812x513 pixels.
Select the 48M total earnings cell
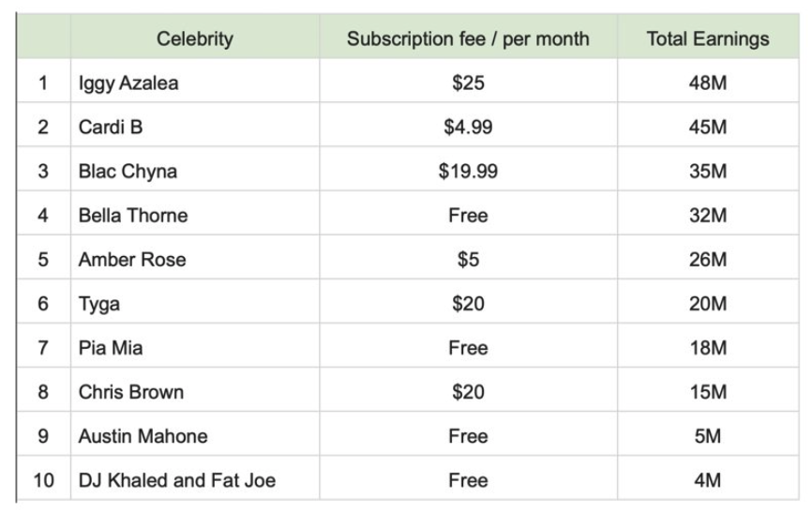tap(707, 83)
